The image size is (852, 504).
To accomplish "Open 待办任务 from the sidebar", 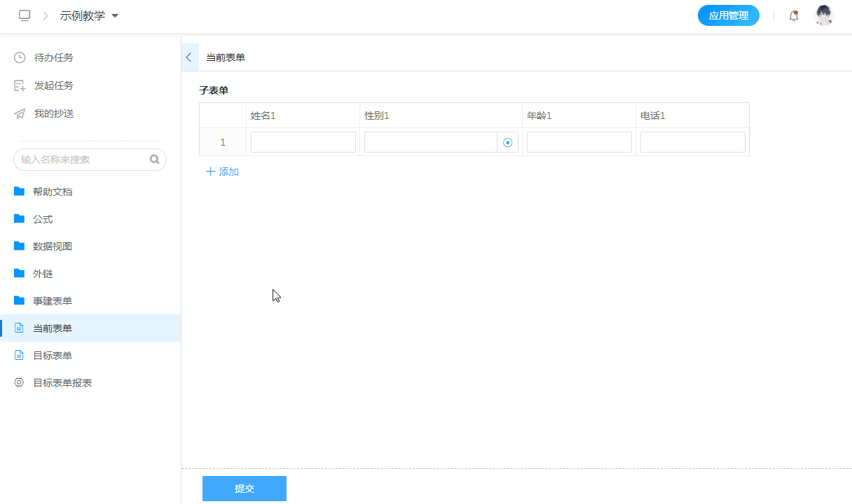I will click(53, 57).
